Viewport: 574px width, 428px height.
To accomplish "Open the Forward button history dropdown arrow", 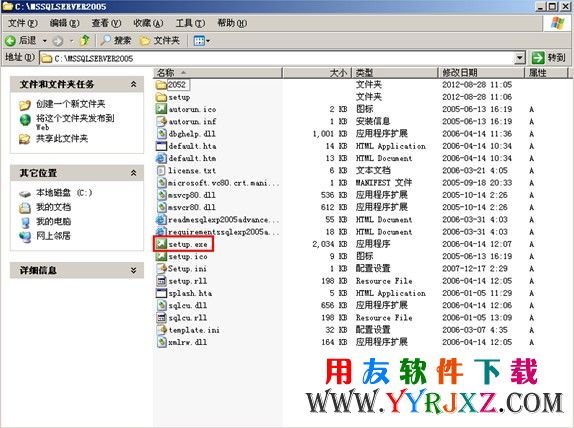I will (x=71, y=41).
